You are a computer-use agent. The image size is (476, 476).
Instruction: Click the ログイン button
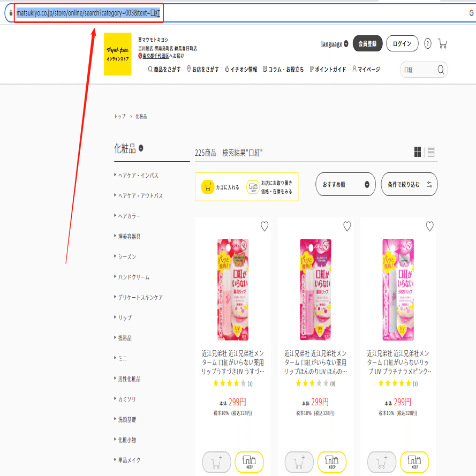pyautogui.click(x=402, y=43)
